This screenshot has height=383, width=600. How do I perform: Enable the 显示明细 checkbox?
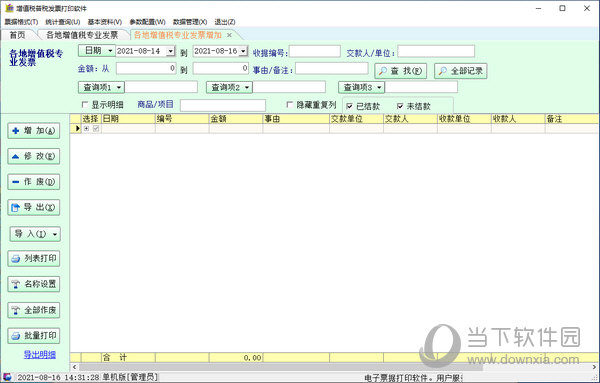tap(85, 104)
